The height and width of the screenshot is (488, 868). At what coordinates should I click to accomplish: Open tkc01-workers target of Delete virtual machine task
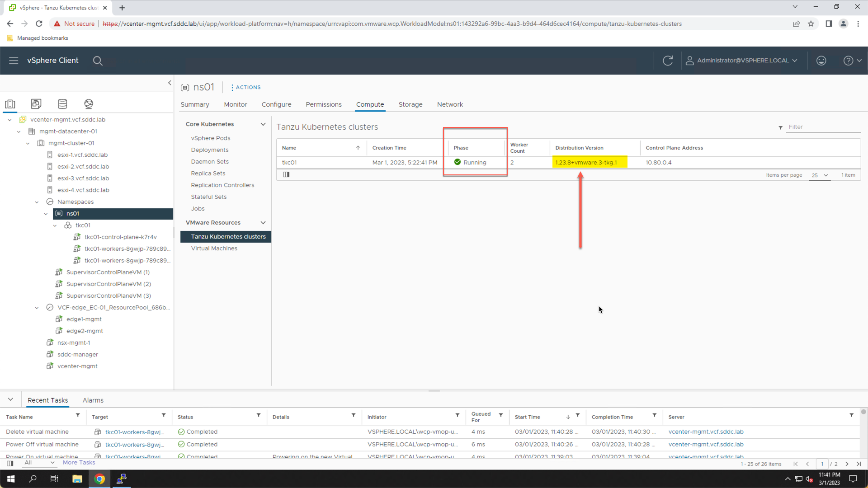[135, 432]
